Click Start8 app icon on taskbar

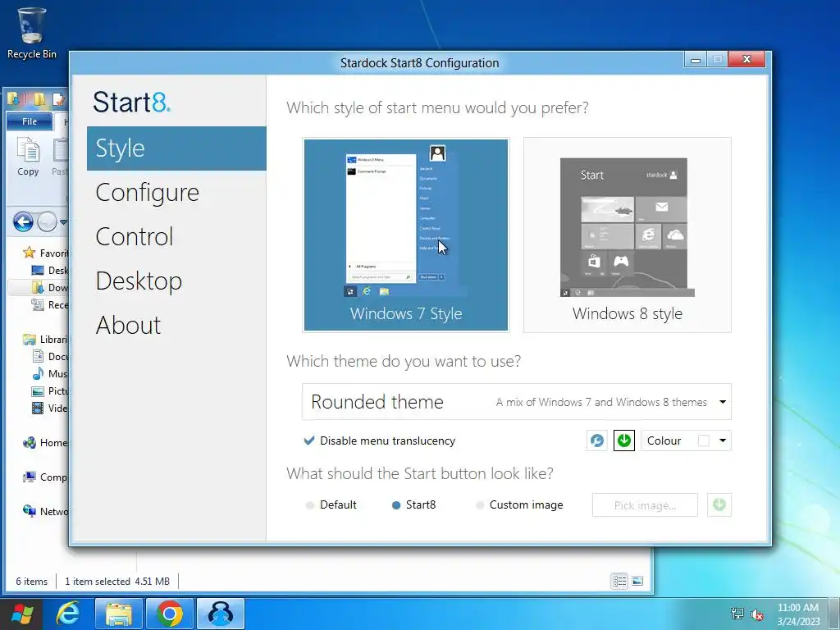point(221,614)
